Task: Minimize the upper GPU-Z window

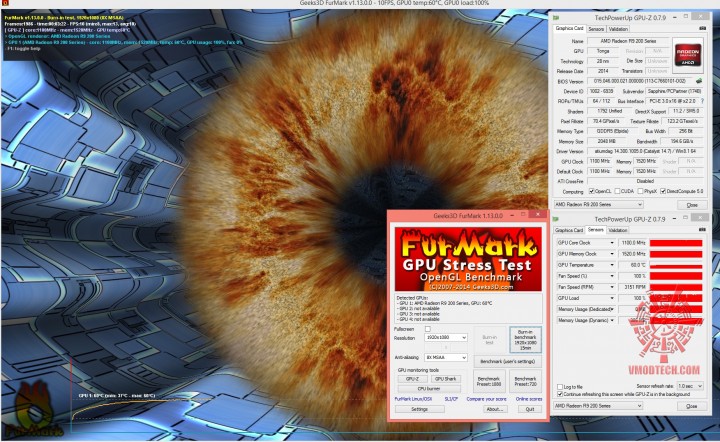Action: pos(675,17)
